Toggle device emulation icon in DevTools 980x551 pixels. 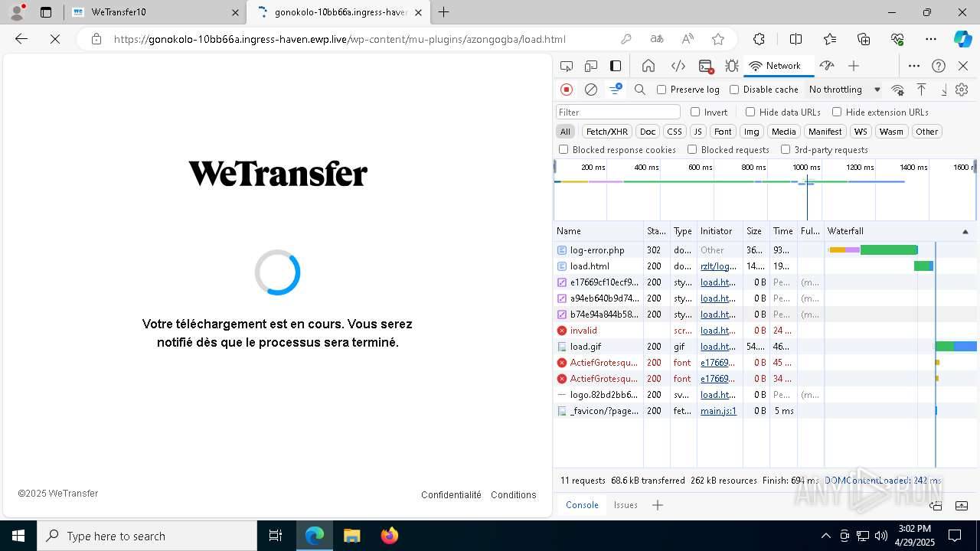tap(591, 66)
